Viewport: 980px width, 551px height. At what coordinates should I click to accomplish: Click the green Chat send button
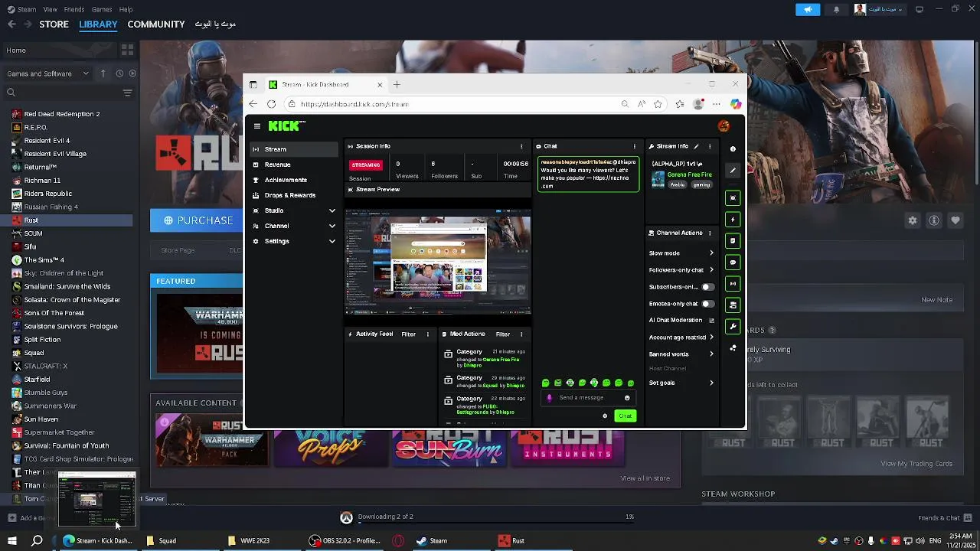tap(626, 416)
